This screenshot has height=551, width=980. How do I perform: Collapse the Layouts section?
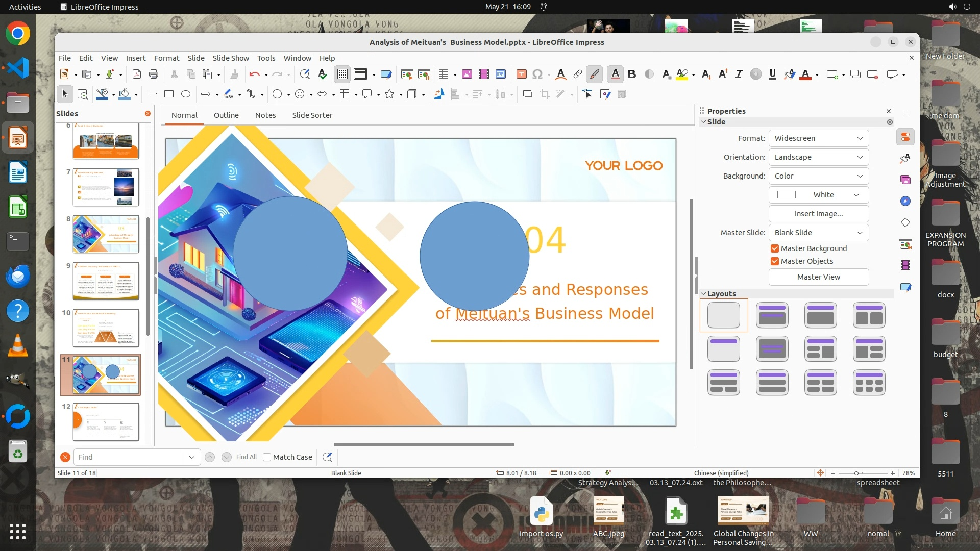[703, 294]
